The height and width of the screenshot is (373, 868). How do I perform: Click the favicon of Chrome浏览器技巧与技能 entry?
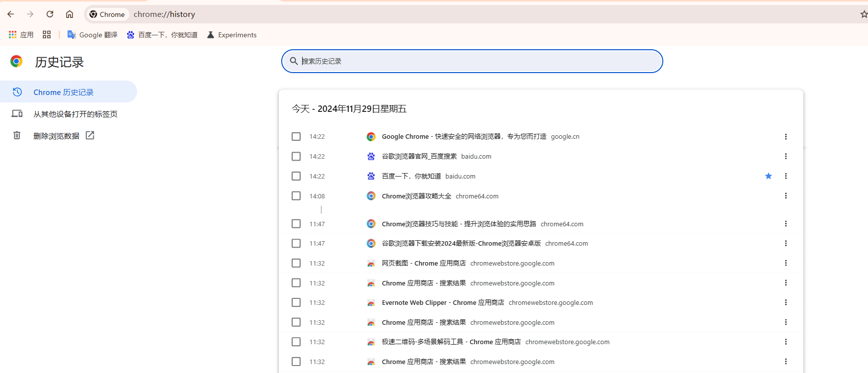point(371,224)
